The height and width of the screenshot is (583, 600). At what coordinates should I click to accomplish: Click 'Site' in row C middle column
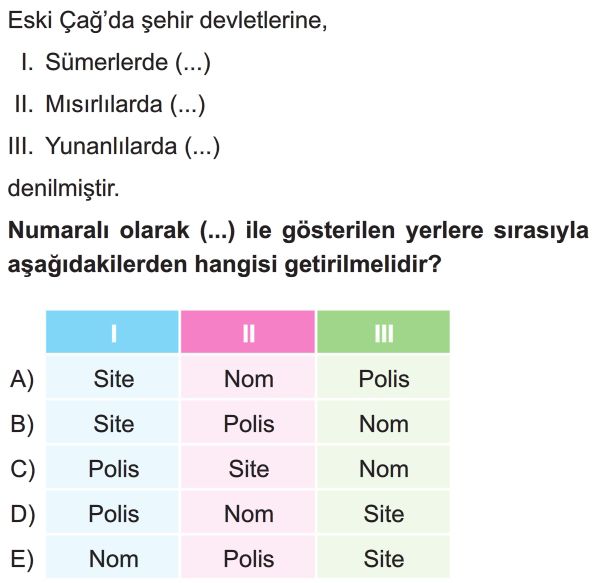pyautogui.click(x=249, y=469)
